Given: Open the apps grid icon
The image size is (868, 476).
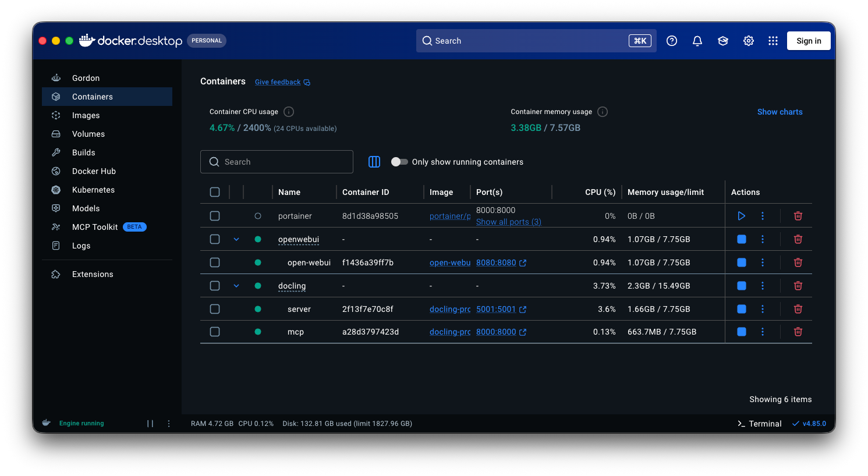Looking at the screenshot, I should (773, 41).
